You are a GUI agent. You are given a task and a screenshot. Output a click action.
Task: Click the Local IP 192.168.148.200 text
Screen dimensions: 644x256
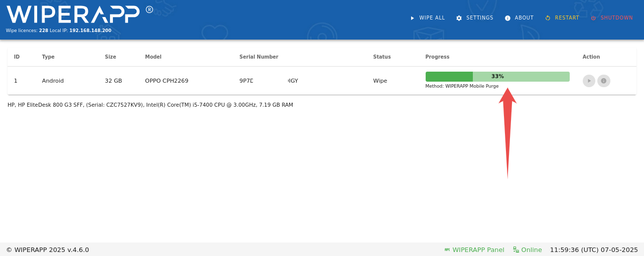tap(81, 31)
